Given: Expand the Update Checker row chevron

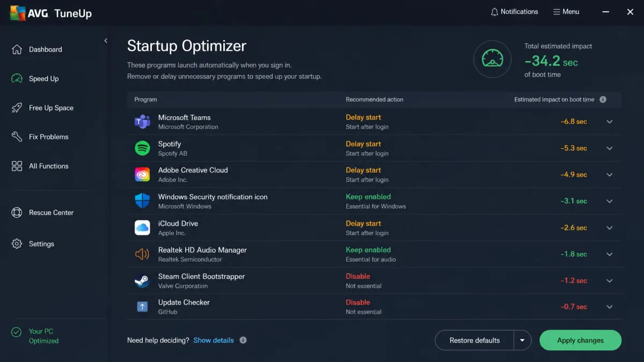Looking at the screenshot, I should [610, 307].
